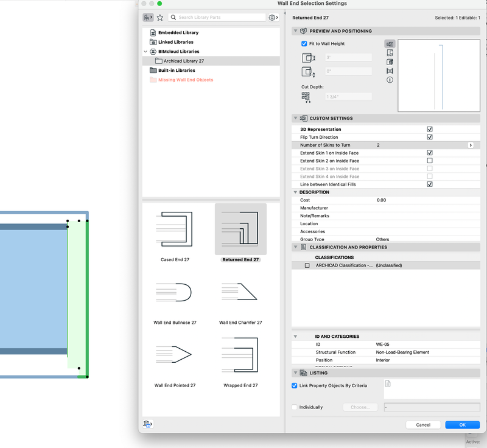The width and height of the screenshot is (487, 448).
Task: Enable the Individually checkbox
Action: (x=295, y=407)
